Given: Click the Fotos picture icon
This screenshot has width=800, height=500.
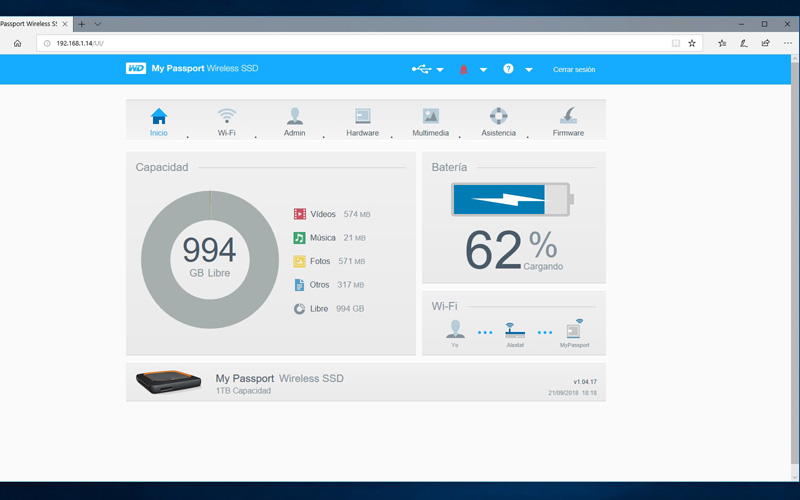Looking at the screenshot, I should coord(299,261).
